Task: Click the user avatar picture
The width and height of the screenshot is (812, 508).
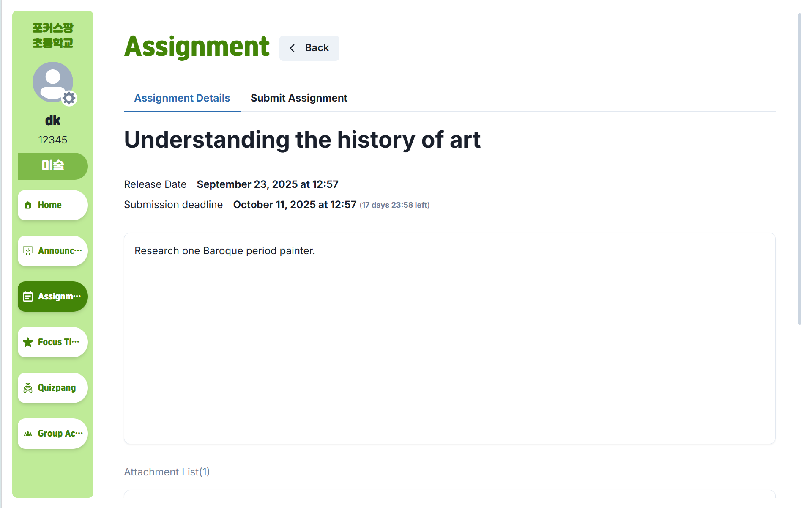Action: 52,81
